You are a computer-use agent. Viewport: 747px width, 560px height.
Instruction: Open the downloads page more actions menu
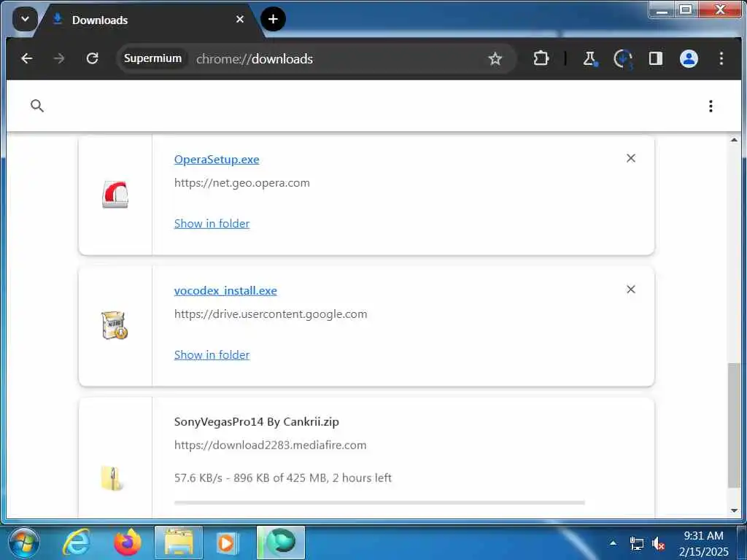711,106
